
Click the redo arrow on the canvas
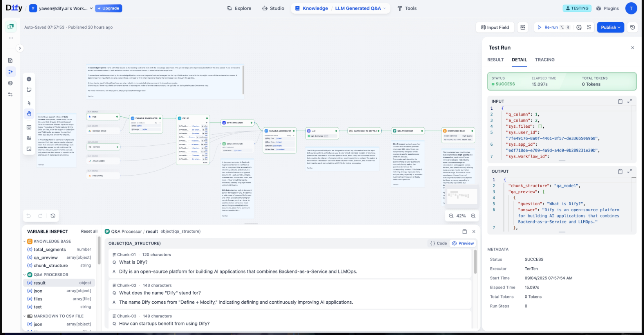[40, 216]
